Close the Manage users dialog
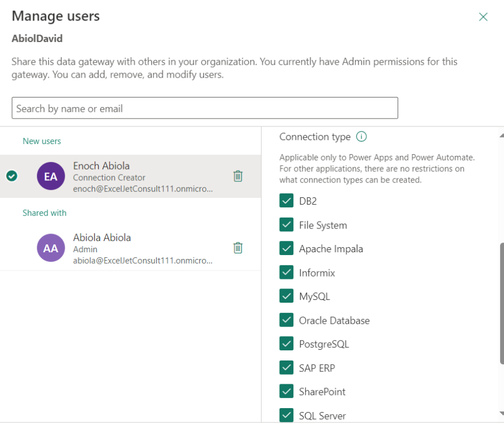 pyautogui.click(x=483, y=16)
